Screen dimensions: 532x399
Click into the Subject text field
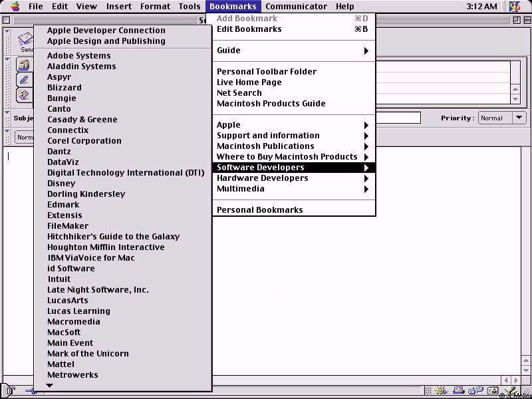pos(398,118)
